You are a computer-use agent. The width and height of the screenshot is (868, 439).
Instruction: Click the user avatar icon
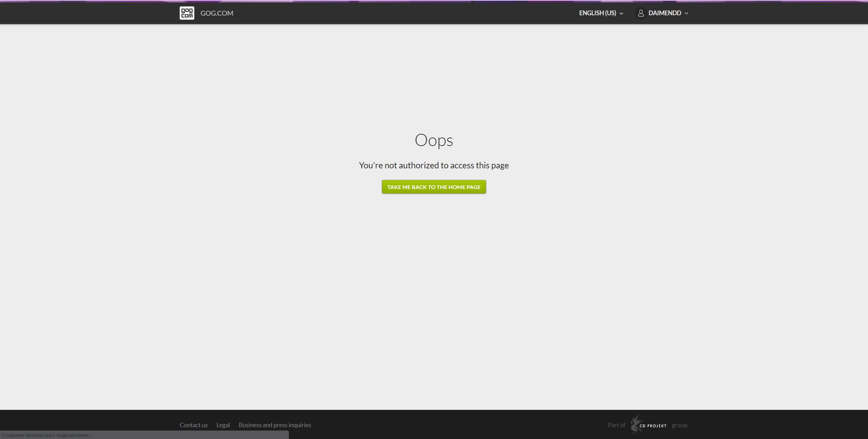pyautogui.click(x=640, y=13)
